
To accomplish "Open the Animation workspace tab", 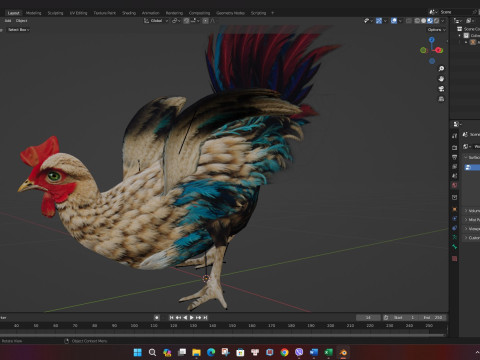I will [151, 13].
